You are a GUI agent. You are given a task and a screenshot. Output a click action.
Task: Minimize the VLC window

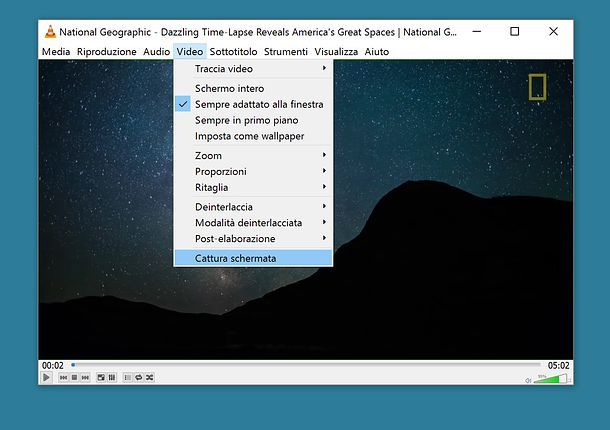pyautogui.click(x=477, y=32)
